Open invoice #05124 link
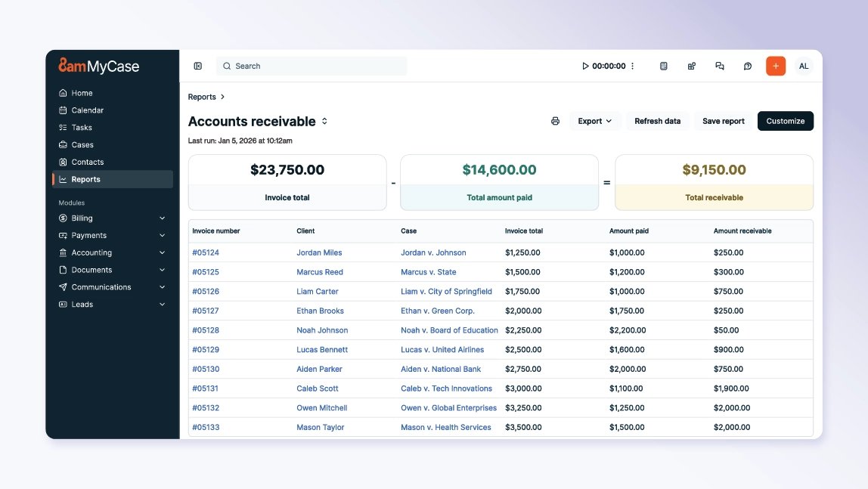The width and height of the screenshot is (868, 489). point(205,252)
